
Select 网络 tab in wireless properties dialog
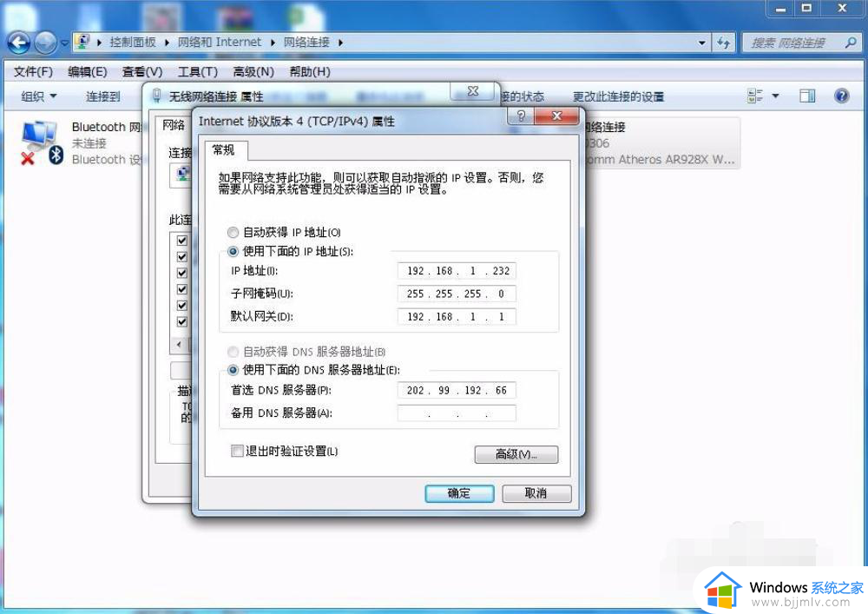(x=174, y=125)
